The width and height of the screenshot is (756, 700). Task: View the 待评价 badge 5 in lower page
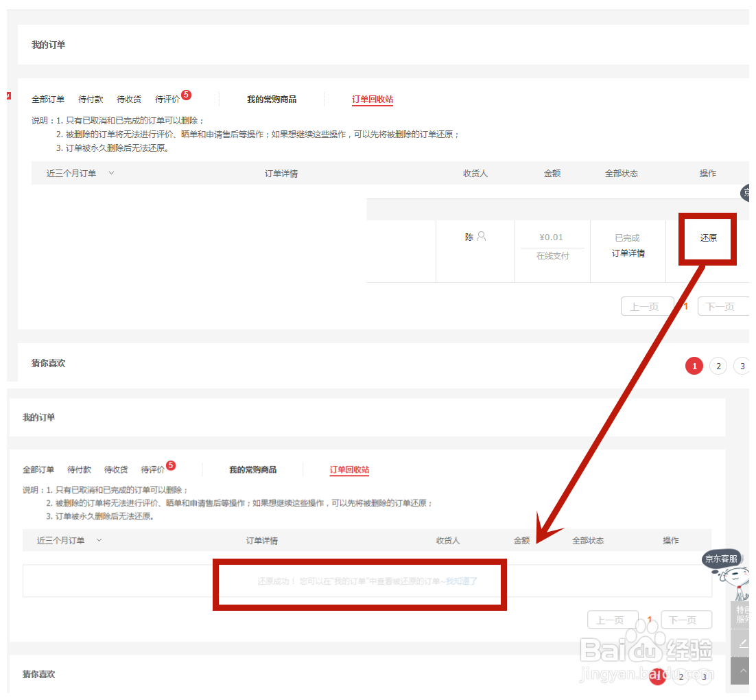pyautogui.click(x=171, y=465)
